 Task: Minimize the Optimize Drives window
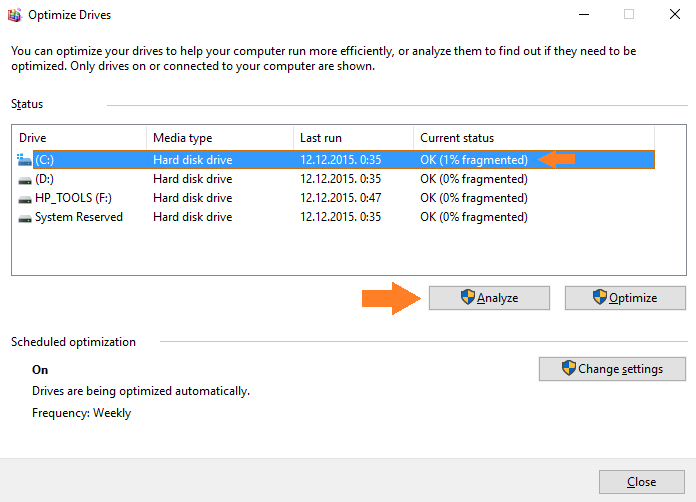(x=584, y=15)
